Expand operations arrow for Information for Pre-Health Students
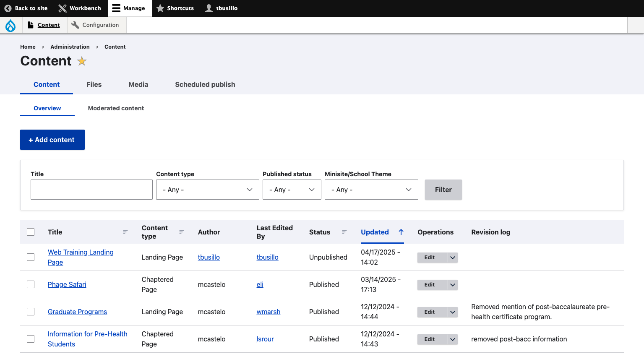 point(453,339)
